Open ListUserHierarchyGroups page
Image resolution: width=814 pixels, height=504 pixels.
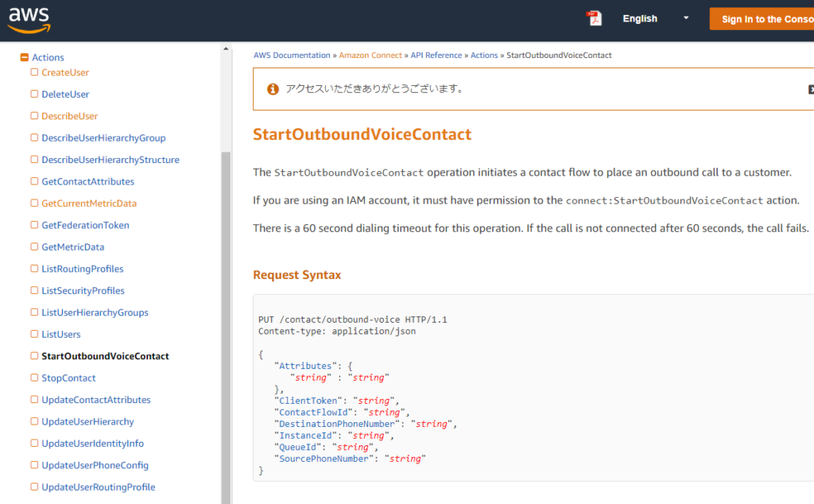(x=95, y=312)
